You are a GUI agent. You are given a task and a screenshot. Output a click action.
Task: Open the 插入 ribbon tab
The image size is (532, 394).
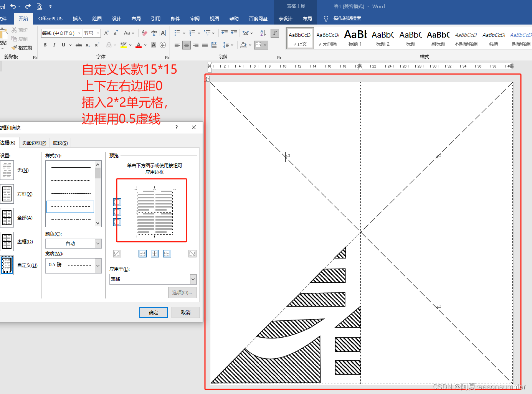(x=78, y=18)
